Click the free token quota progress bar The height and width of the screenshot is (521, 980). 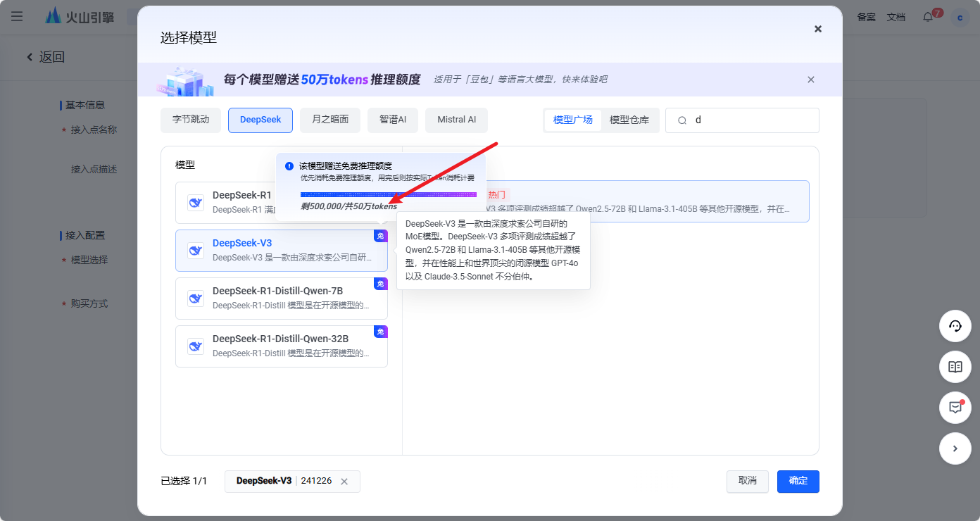(389, 194)
